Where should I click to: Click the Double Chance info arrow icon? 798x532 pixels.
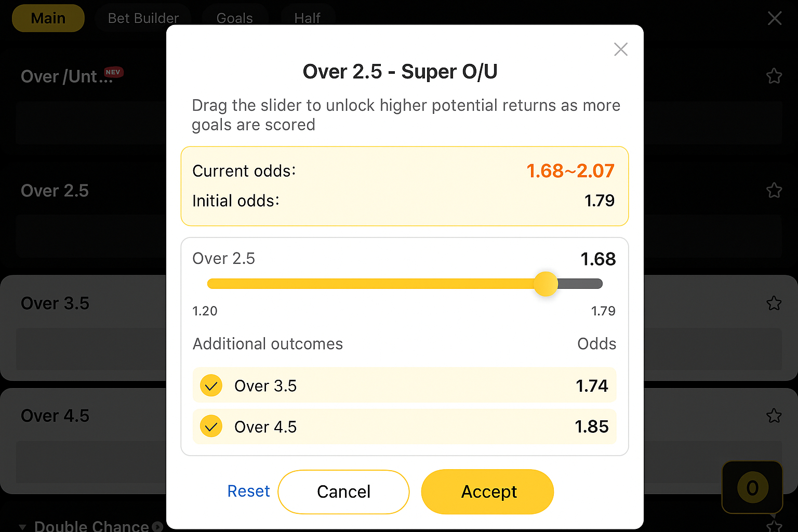pyautogui.click(x=157, y=527)
